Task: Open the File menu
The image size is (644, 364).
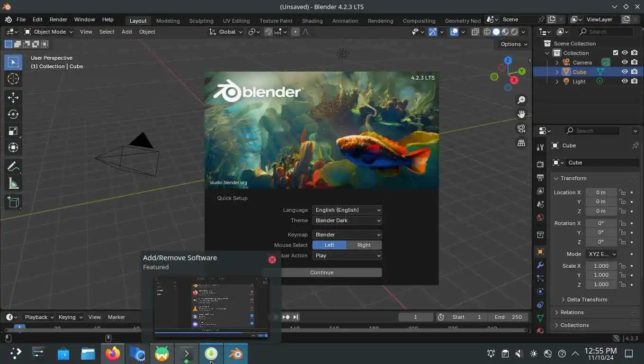Action: [21, 19]
